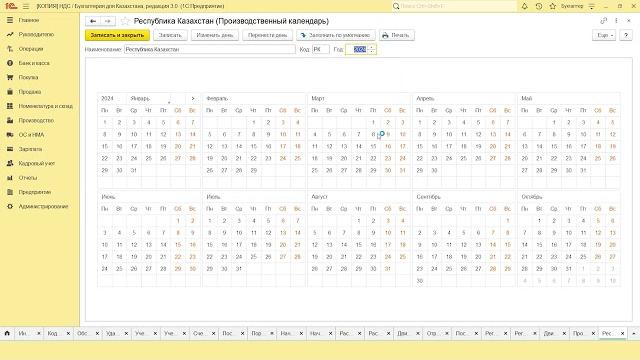Screen dimensions: 640x360
Task: Click Записать и закрыть button
Action: click(117, 35)
